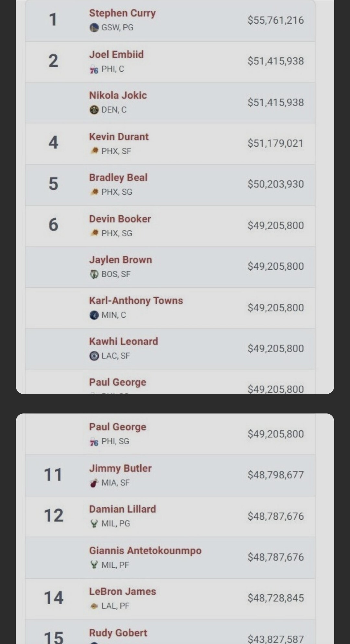Click the Warriors logo under Stephen Curry

coord(94,28)
